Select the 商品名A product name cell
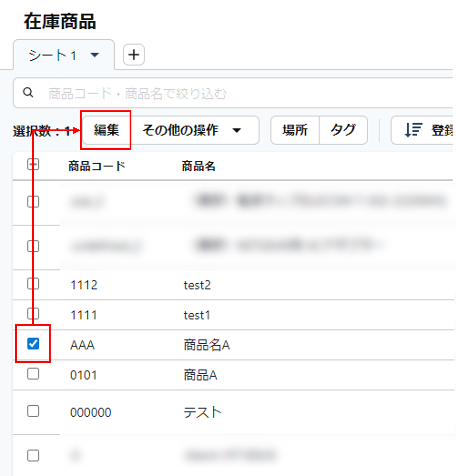This screenshot has width=456, height=476. point(207,344)
